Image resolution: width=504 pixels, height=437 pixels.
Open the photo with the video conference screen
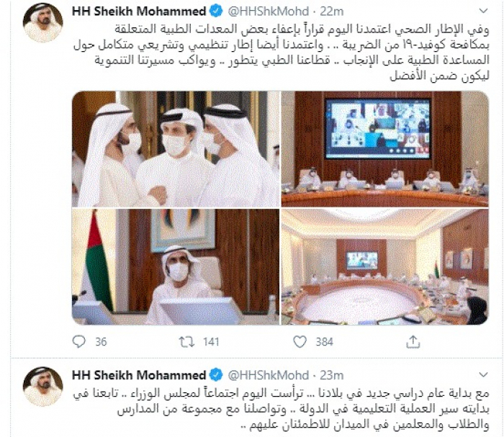point(385,149)
